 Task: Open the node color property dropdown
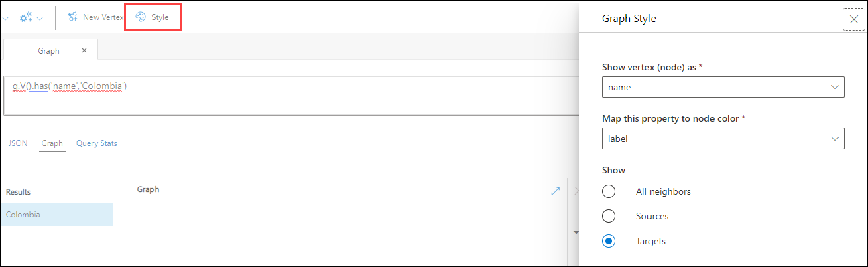pyautogui.click(x=723, y=139)
